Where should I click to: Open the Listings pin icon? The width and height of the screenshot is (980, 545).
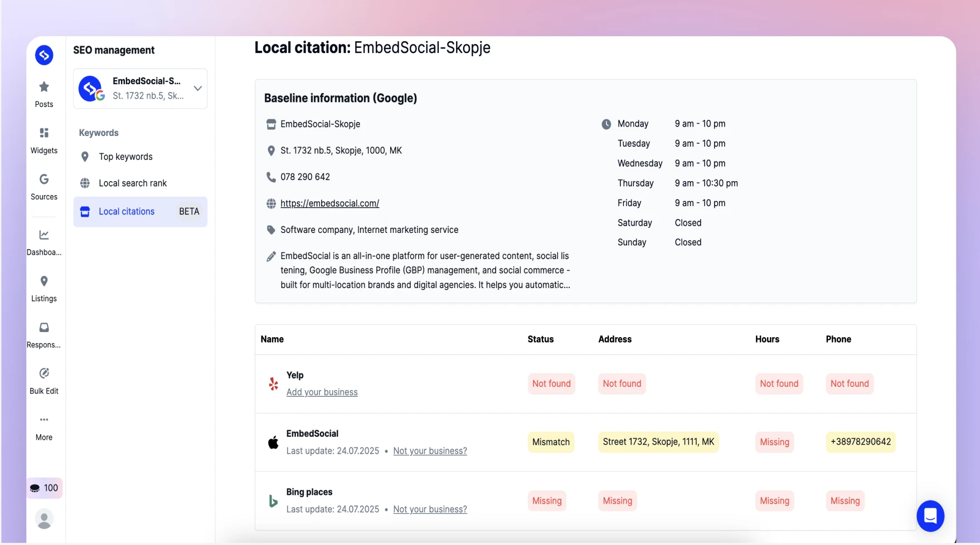click(x=44, y=281)
